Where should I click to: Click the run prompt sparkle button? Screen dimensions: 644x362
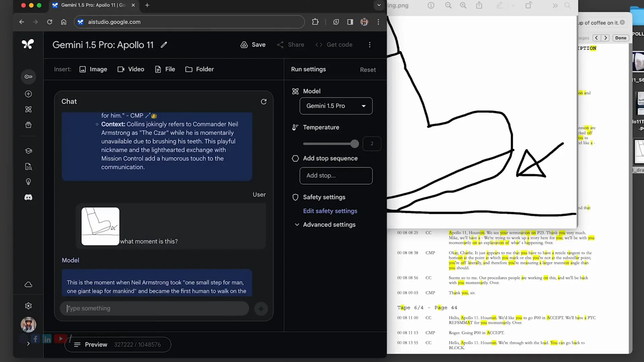point(261,309)
